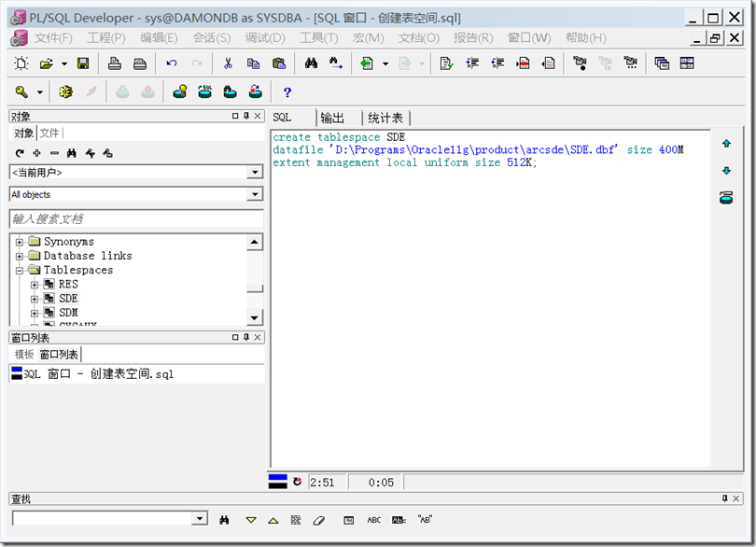This screenshot has height=547, width=756.
Task: Click the up arrow beside SQL editor
Action: coord(726,143)
